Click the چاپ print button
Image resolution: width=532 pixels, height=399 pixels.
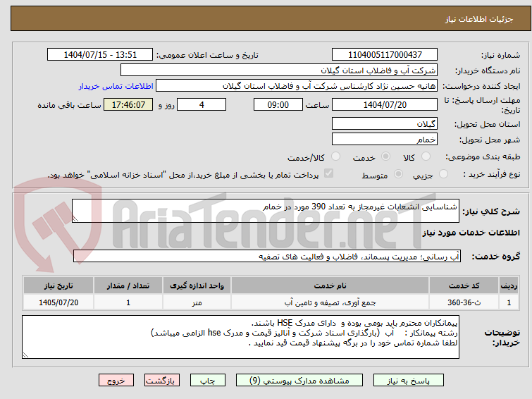(x=208, y=381)
